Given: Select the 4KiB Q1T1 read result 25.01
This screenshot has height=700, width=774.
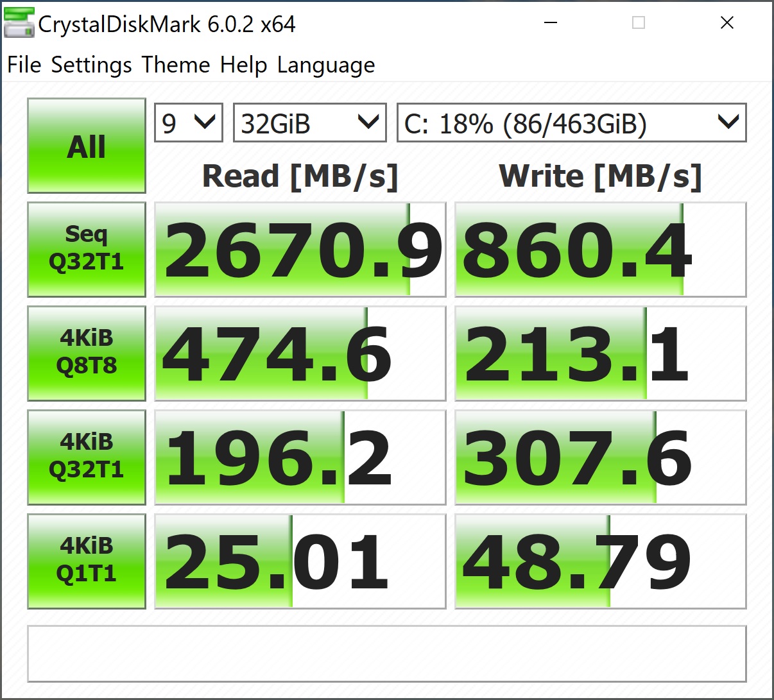Looking at the screenshot, I should point(300,561).
